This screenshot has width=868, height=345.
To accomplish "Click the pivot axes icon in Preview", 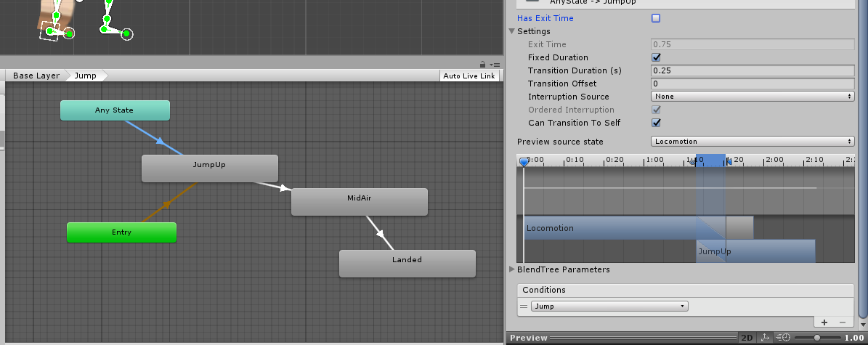I will 765,338.
